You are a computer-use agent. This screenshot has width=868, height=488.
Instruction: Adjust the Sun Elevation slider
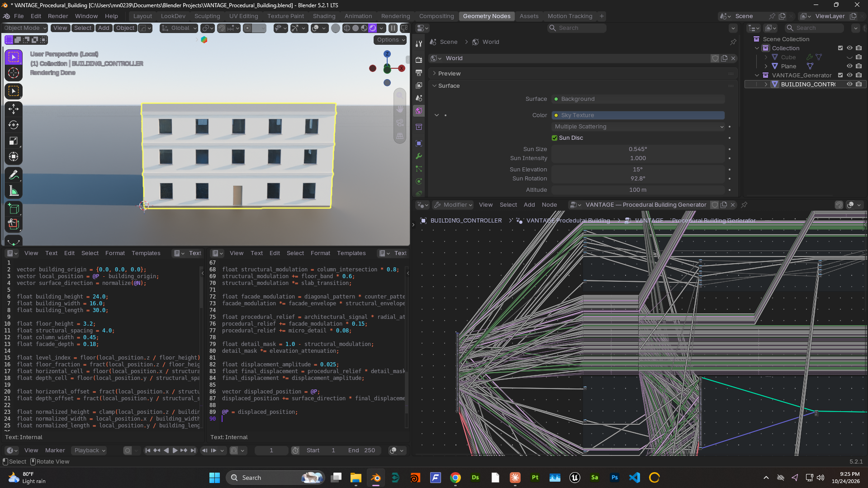tap(638, 170)
